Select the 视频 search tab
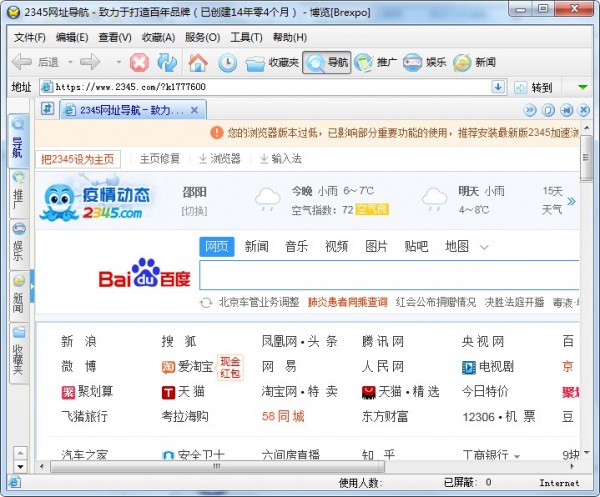Viewport: 600px width, 497px height. point(336,246)
